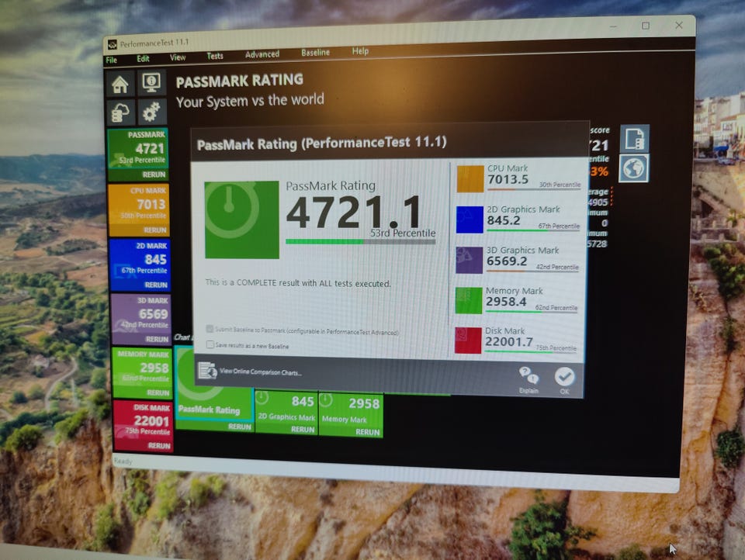Open the Tests menu
This screenshot has height=560, width=745.
pos(215,56)
